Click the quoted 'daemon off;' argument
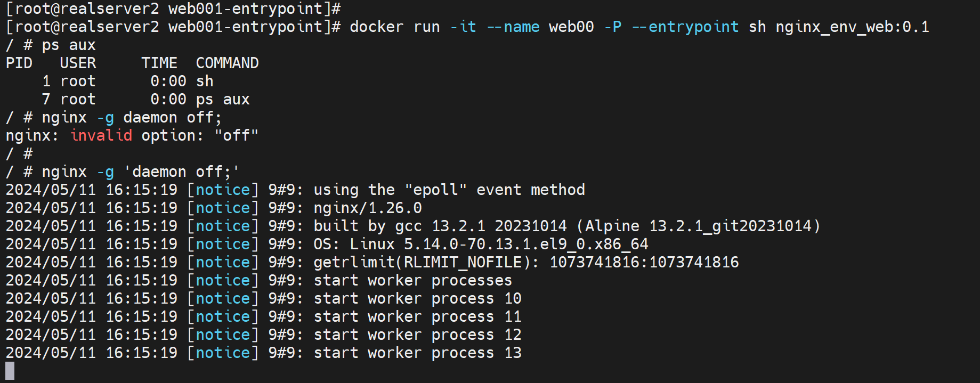 click(x=182, y=172)
